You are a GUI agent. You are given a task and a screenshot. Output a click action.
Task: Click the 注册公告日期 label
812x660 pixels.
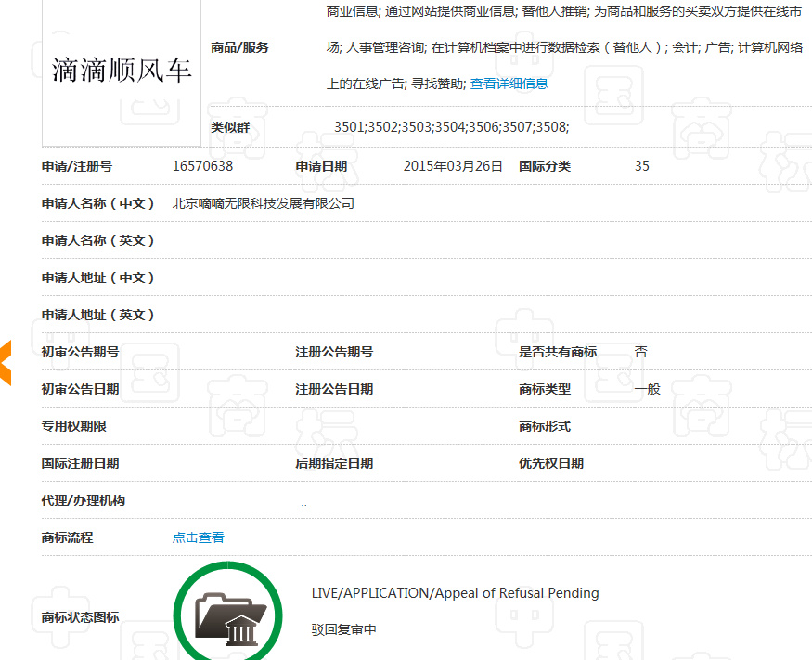(334, 389)
